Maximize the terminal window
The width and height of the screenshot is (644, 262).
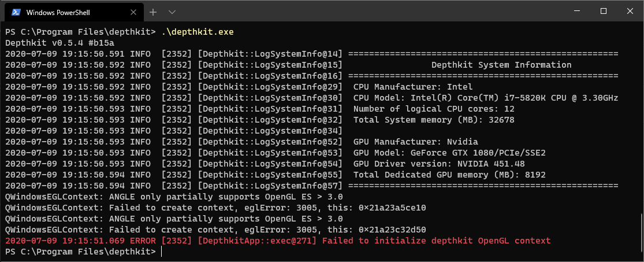pos(603,12)
